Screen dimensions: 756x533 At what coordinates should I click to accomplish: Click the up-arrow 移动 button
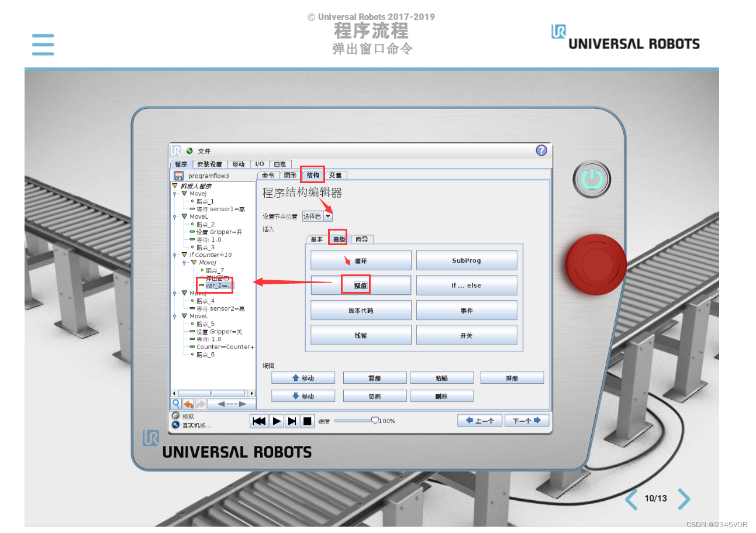click(x=303, y=378)
